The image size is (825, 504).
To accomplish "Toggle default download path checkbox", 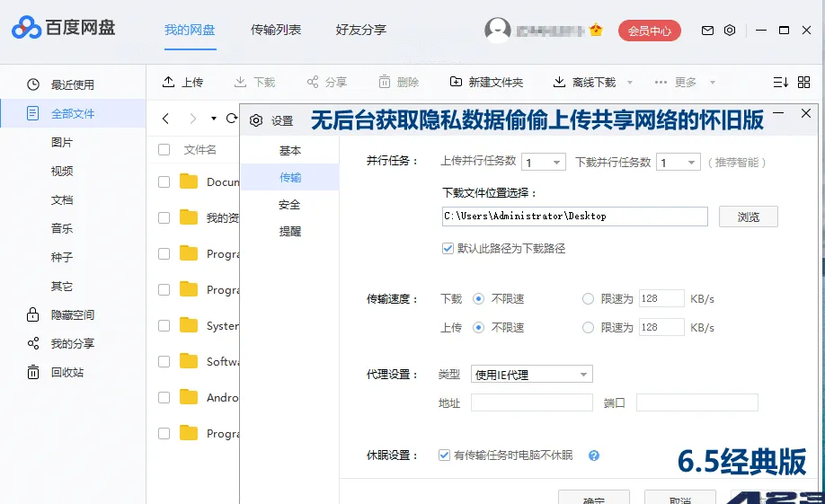I will 448,248.
